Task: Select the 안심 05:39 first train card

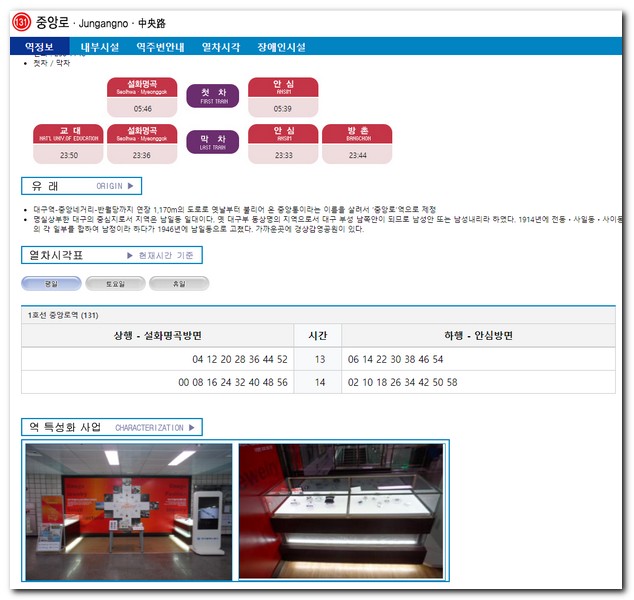Action: pyautogui.click(x=283, y=96)
